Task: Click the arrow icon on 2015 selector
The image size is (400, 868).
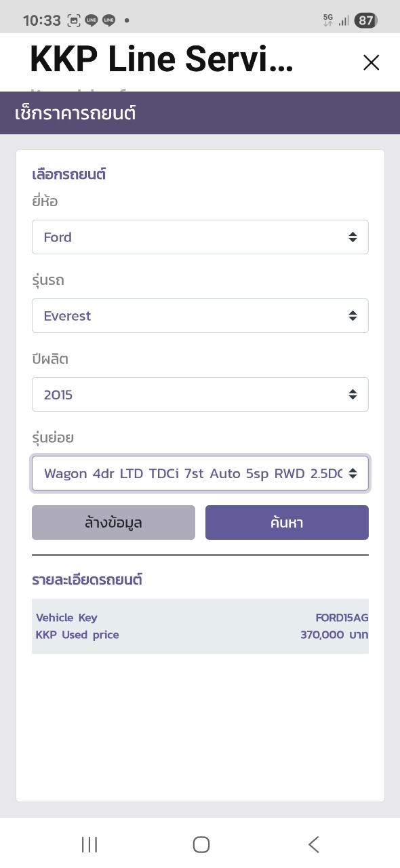Action: [353, 395]
